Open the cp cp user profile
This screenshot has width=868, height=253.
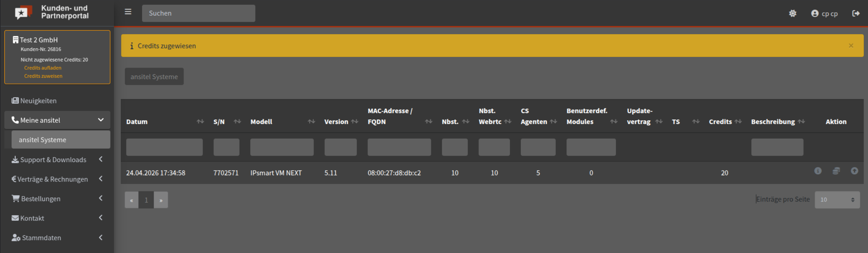825,13
